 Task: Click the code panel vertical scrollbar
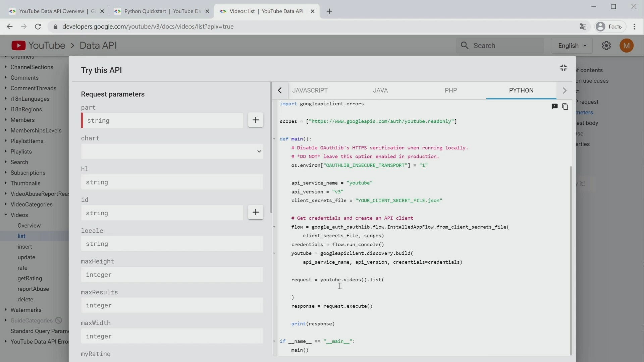tap(571, 261)
